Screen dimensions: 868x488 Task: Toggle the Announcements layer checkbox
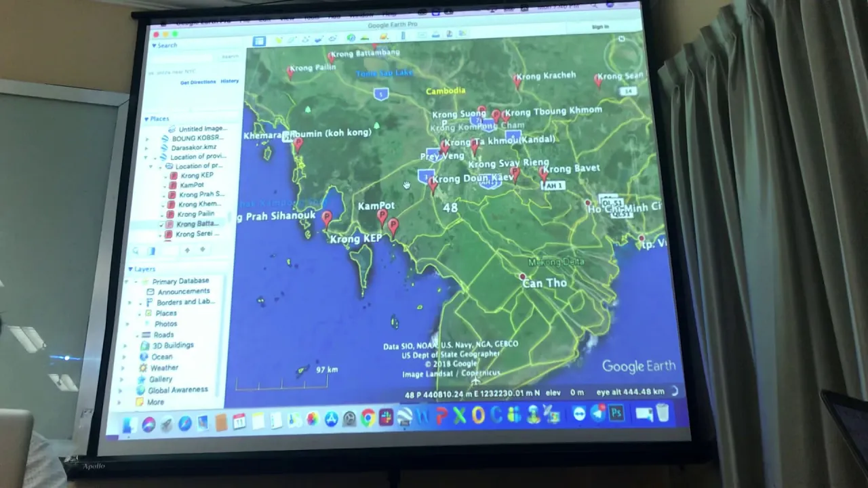pyautogui.click(x=140, y=292)
